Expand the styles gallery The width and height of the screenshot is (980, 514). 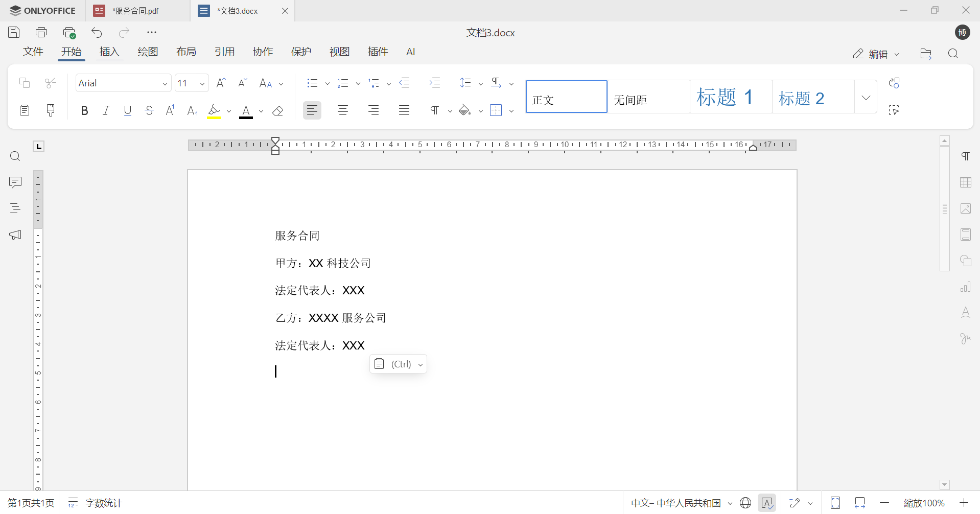click(x=866, y=97)
